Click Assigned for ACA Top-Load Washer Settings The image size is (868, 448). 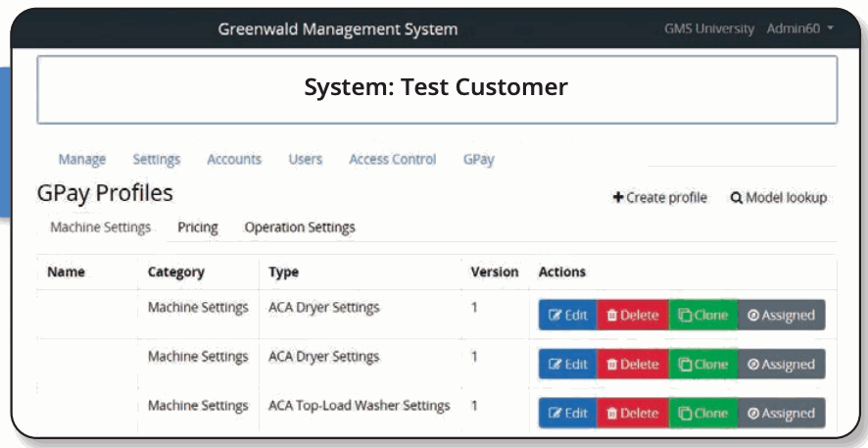coord(781,413)
